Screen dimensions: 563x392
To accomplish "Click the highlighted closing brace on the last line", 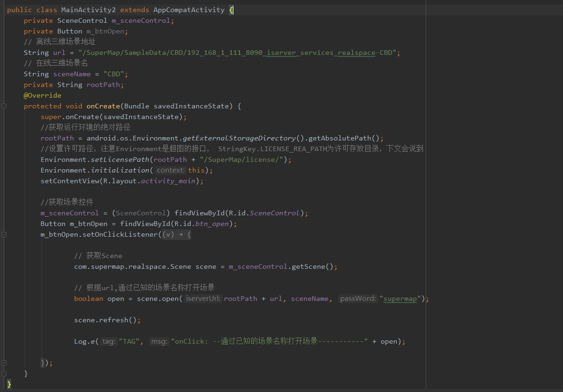I will (9, 384).
